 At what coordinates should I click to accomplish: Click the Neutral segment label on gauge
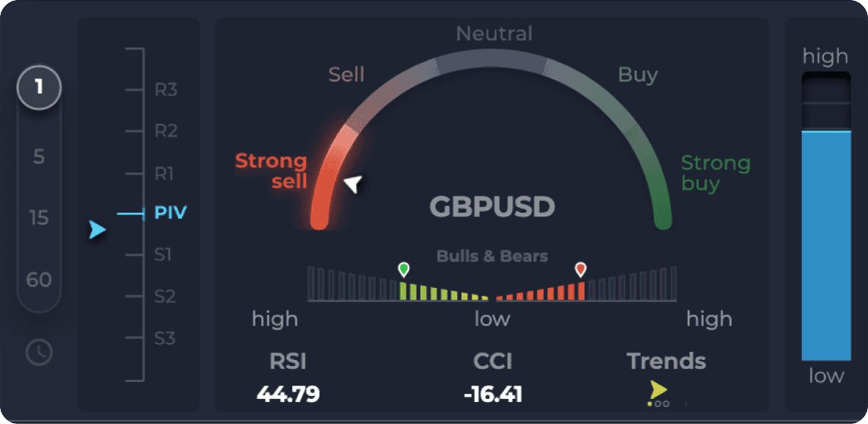pos(494,33)
